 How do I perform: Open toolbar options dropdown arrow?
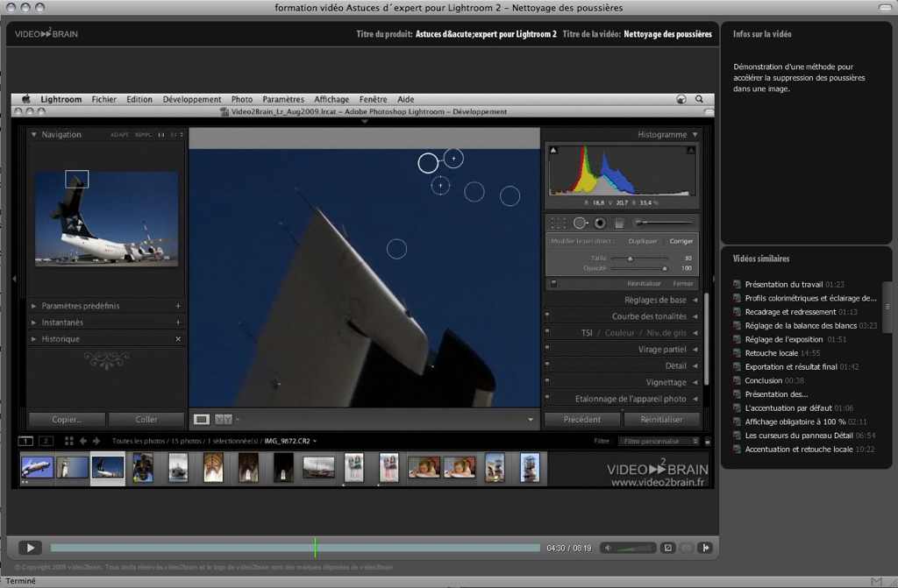click(531, 420)
